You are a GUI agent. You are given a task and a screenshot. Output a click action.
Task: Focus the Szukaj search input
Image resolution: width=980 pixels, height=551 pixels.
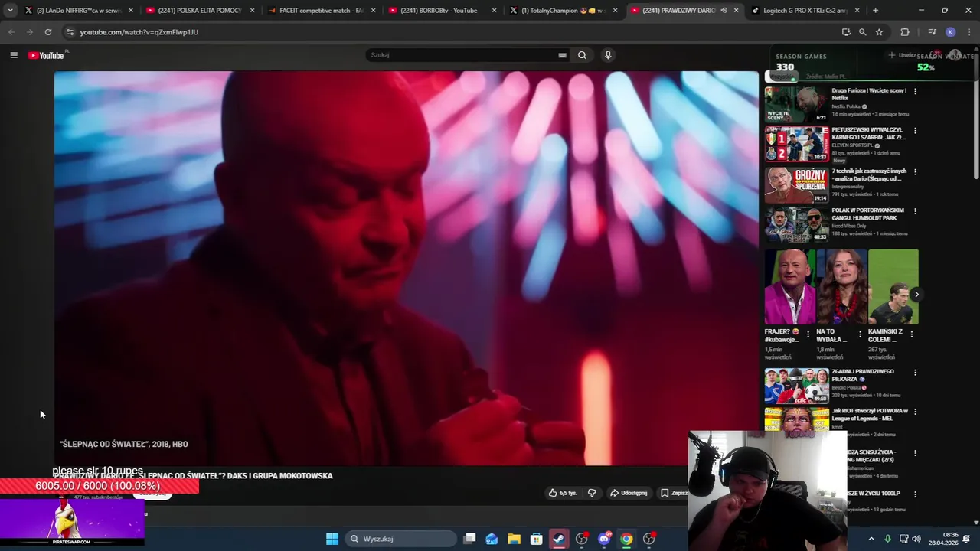coord(463,55)
